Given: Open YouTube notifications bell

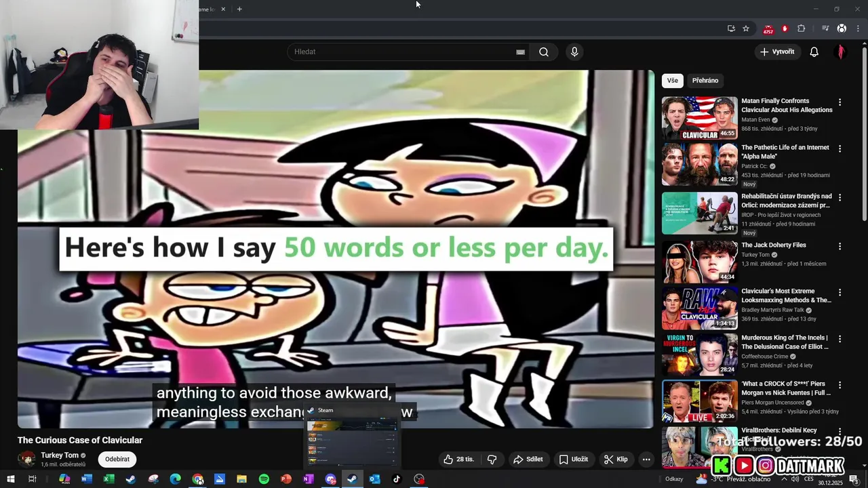Looking at the screenshot, I should [x=814, y=52].
